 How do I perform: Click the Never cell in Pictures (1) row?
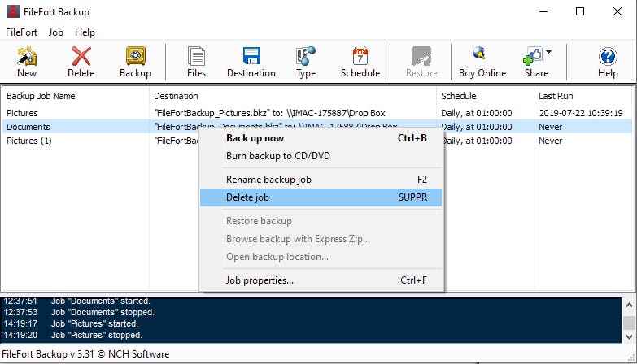point(551,141)
